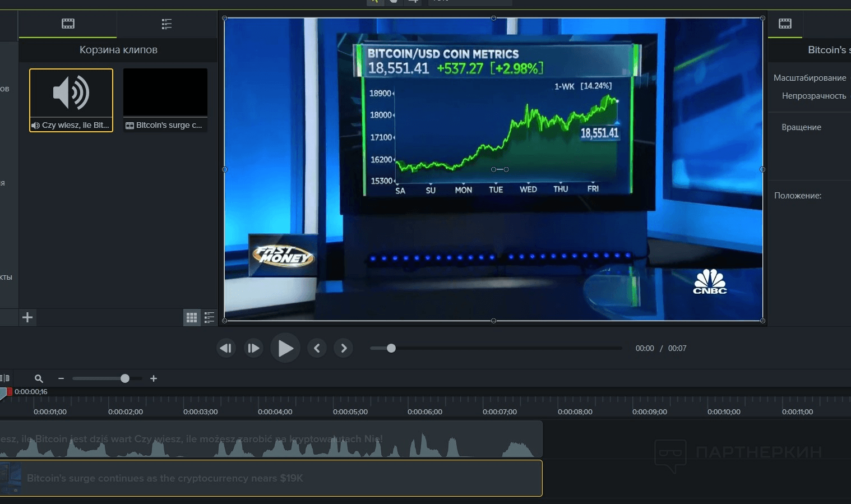
Task: Open the properties filmstrip tab on right panel
Action: pyautogui.click(x=785, y=24)
